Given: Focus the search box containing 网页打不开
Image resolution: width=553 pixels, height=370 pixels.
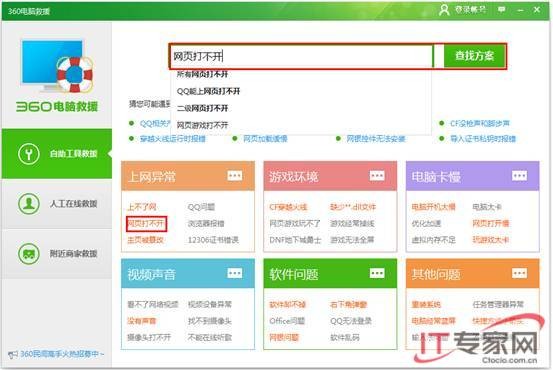Looking at the screenshot, I should coord(302,56).
